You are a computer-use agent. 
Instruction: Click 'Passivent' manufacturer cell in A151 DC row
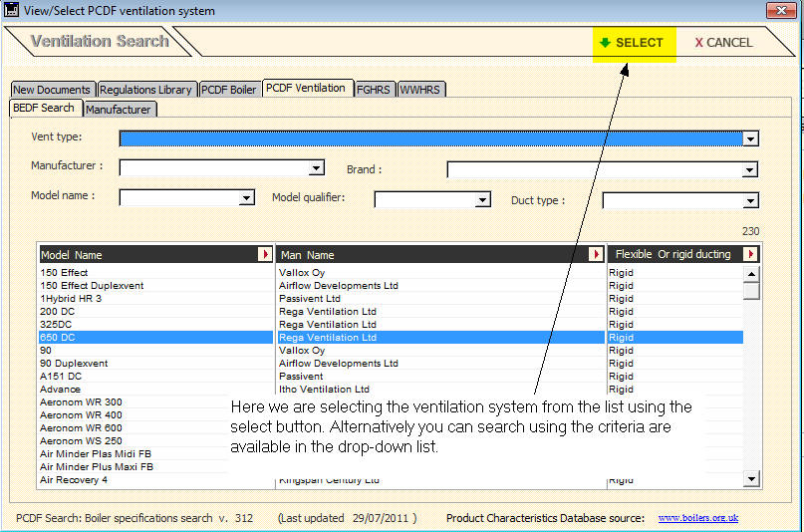(301, 377)
